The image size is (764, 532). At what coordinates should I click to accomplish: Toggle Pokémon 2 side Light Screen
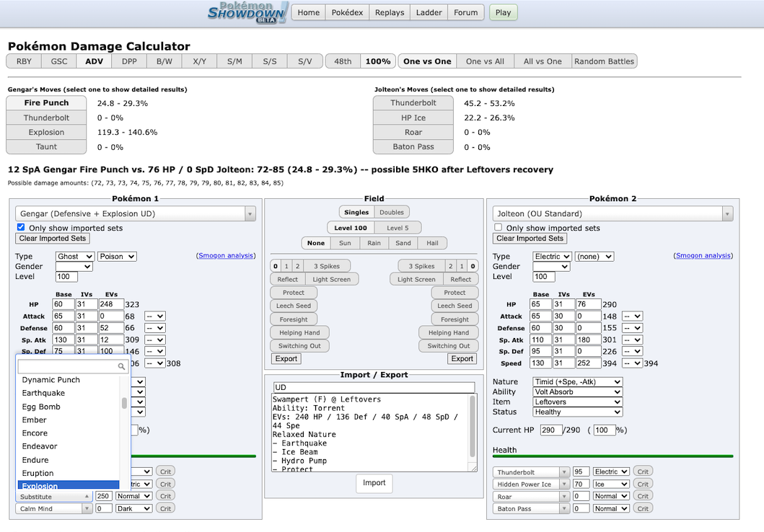[416, 280]
